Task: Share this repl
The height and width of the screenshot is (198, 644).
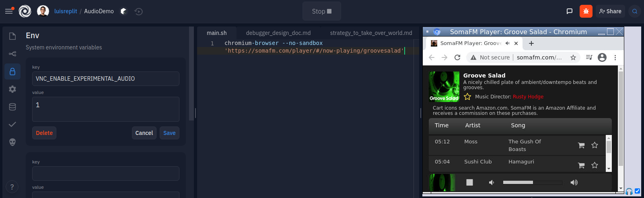Action: (x=610, y=11)
